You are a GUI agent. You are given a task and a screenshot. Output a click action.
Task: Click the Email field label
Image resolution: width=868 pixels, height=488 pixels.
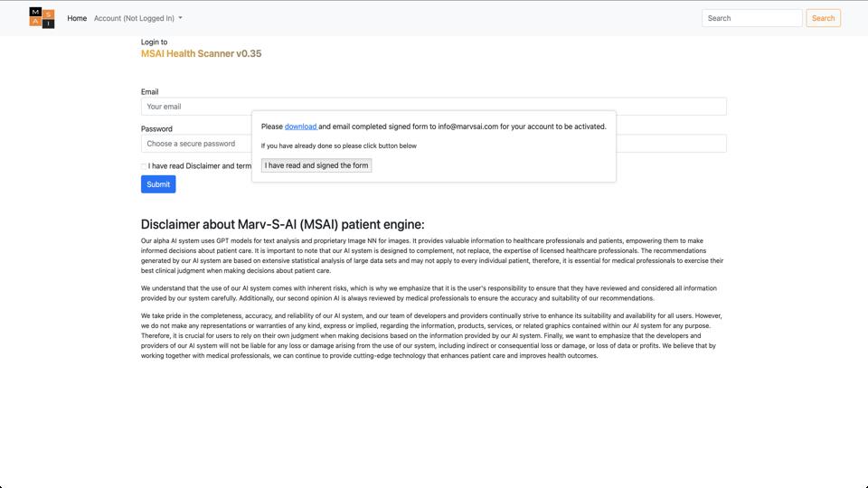coord(149,92)
